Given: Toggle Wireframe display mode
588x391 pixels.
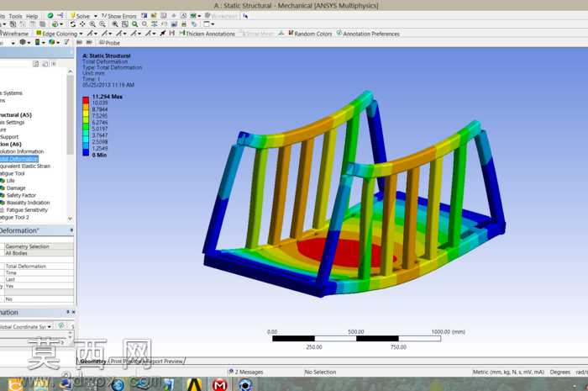Looking at the screenshot, I should (14, 34).
